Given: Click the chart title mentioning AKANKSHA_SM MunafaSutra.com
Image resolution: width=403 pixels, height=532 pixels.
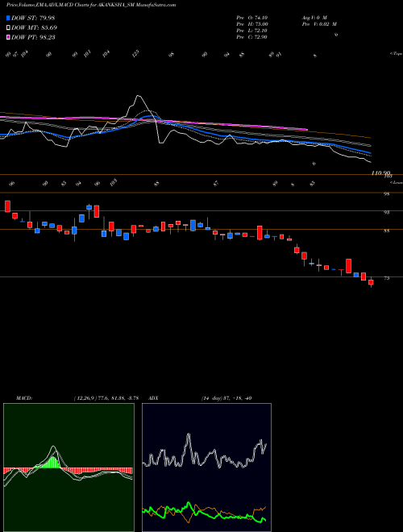Looking at the screenshot, I should pos(91,5).
